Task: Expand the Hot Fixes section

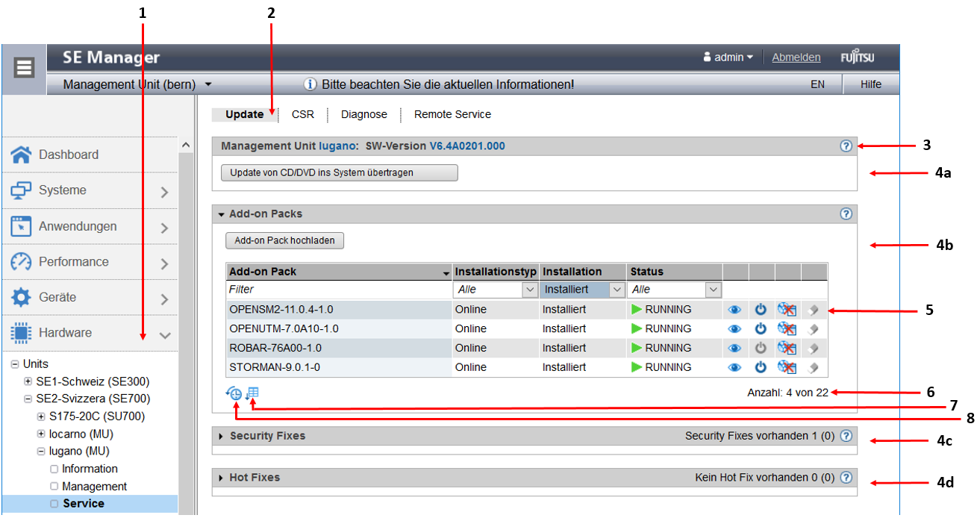Action: tap(221, 478)
